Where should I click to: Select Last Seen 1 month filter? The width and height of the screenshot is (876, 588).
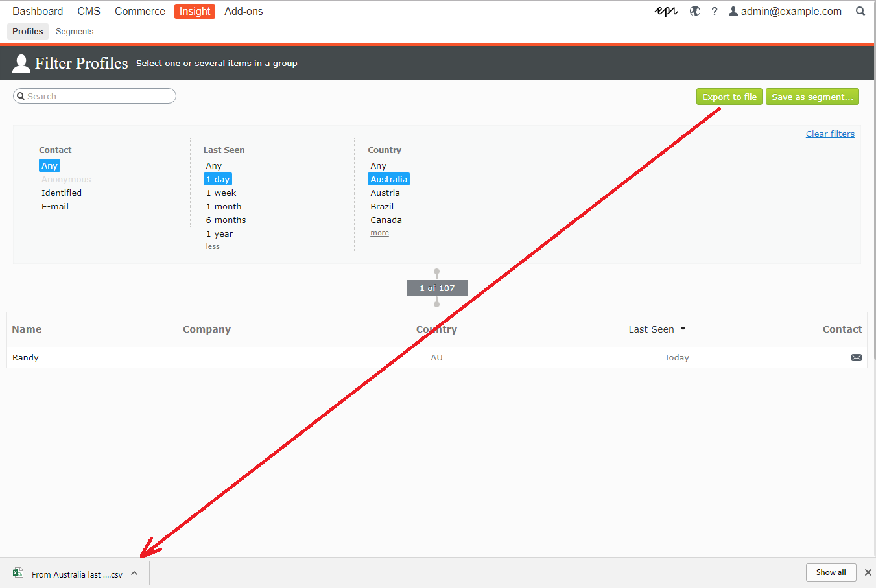(x=224, y=206)
